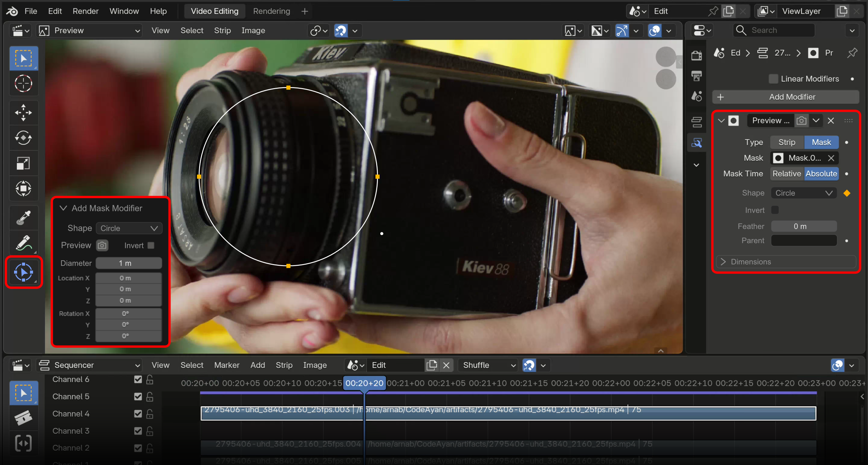
Task: Activate the Add Mask Modifier tool
Action: pos(23,272)
